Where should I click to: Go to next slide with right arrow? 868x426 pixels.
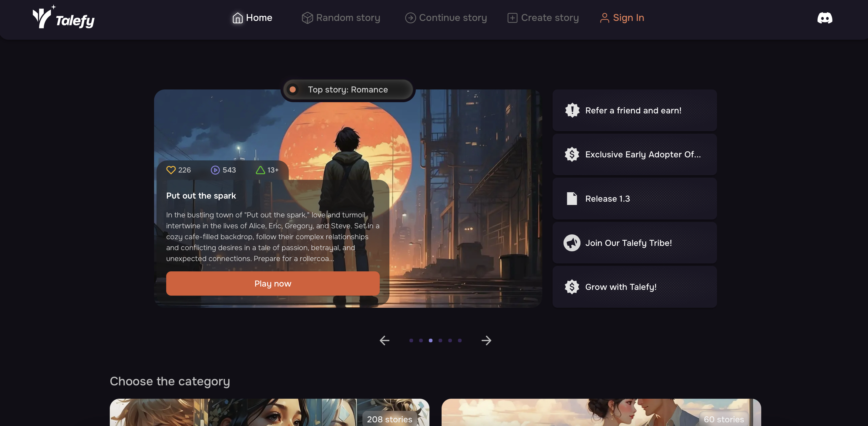(486, 340)
